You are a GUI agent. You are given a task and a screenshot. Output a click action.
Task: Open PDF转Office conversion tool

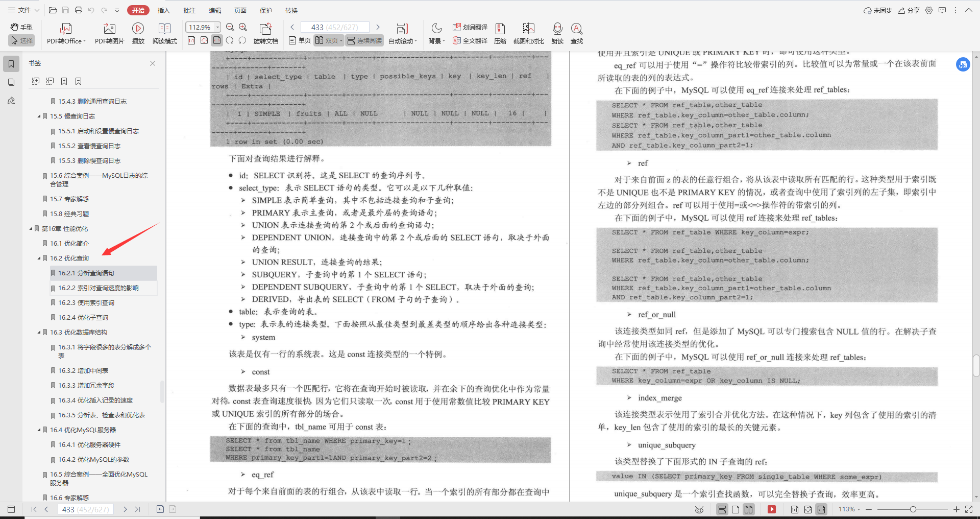point(65,32)
